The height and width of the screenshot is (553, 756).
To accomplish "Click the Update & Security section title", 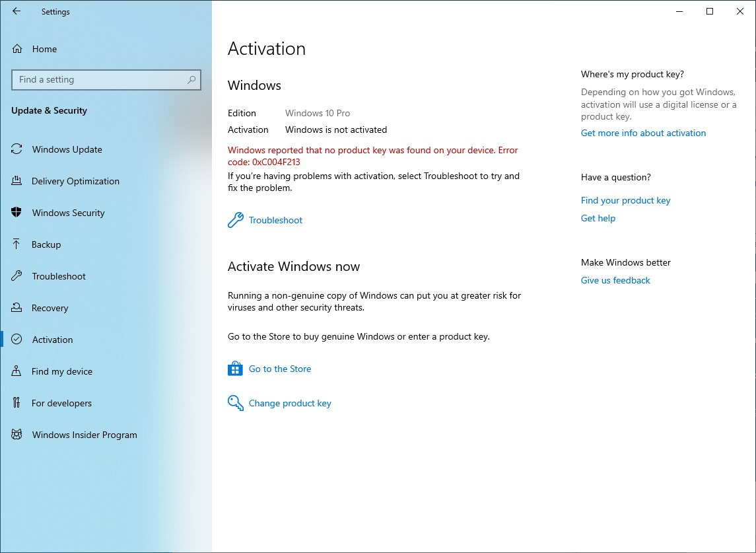I will [x=49, y=110].
